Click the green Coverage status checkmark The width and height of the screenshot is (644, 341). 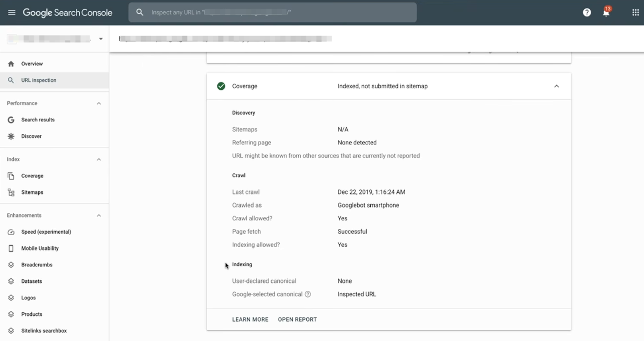point(221,86)
